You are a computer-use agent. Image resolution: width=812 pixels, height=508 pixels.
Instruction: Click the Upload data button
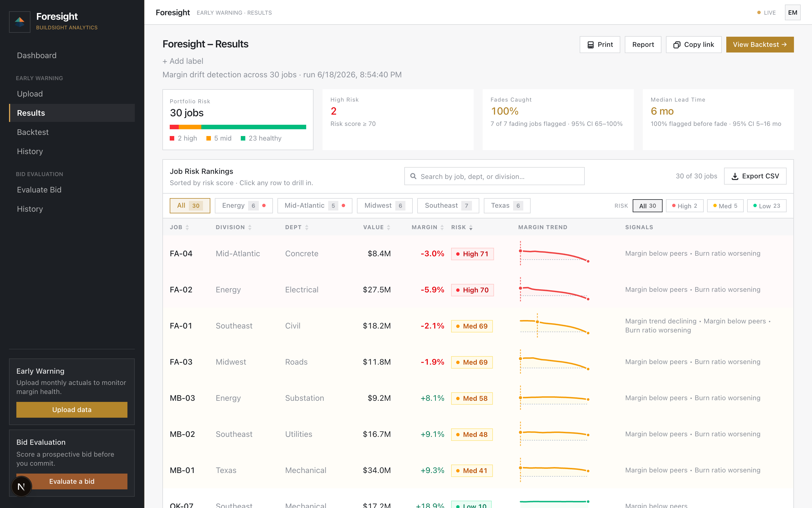72,410
